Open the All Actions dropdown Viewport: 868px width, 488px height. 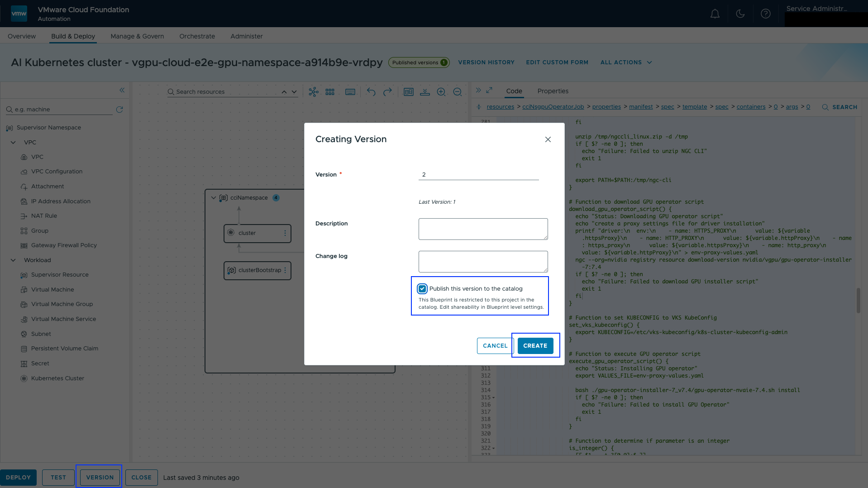pyautogui.click(x=626, y=62)
